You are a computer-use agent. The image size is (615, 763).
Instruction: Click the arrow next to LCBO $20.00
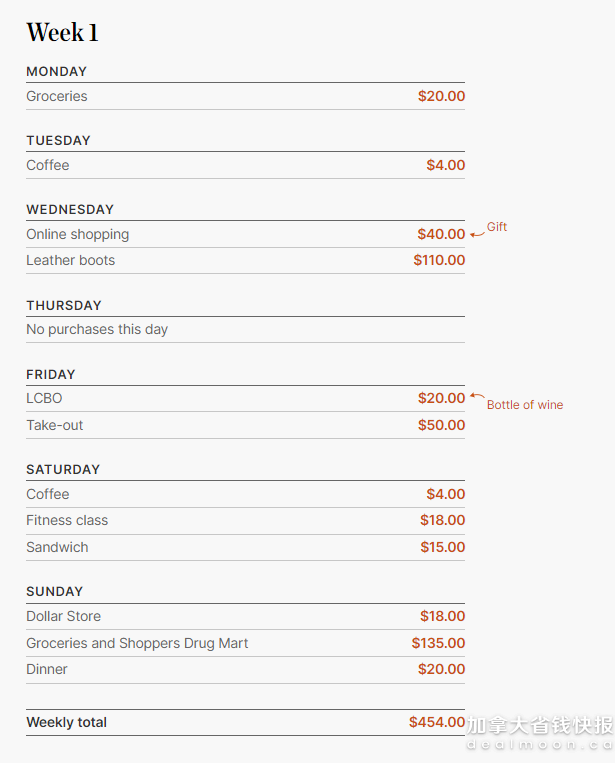(x=477, y=396)
